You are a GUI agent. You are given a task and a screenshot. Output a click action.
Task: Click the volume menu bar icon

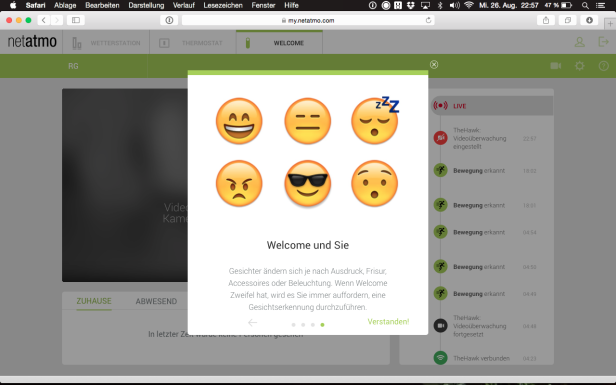454,5
